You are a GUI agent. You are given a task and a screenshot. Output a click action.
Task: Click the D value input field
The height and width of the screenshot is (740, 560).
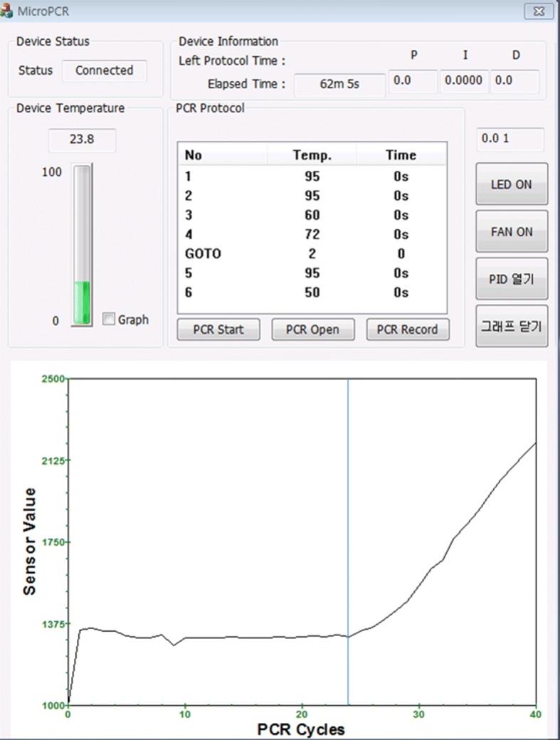click(514, 81)
